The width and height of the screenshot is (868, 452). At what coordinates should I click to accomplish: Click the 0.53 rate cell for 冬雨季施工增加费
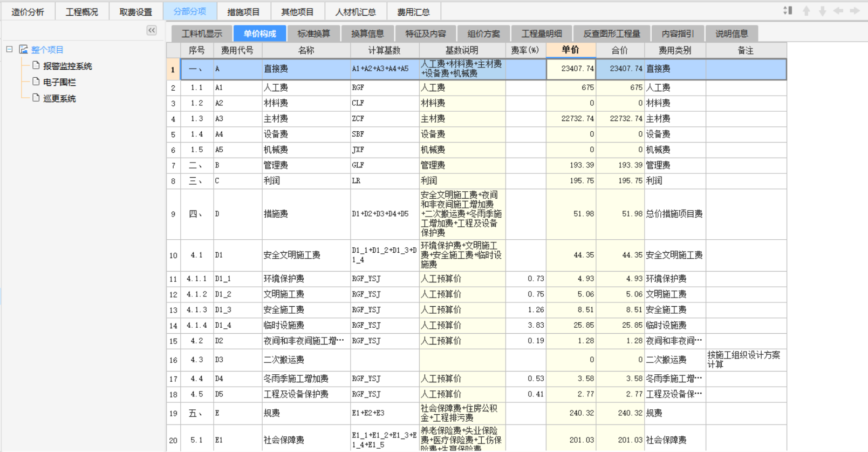pyautogui.click(x=525, y=379)
